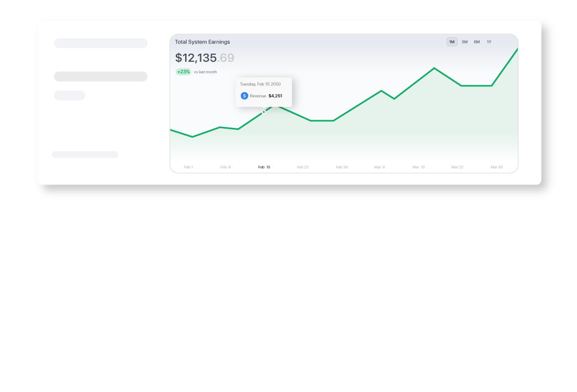The height and width of the screenshot is (392, 577).
Task: Click the Feb 22 axis label
Action: click(x=303, y=167)
